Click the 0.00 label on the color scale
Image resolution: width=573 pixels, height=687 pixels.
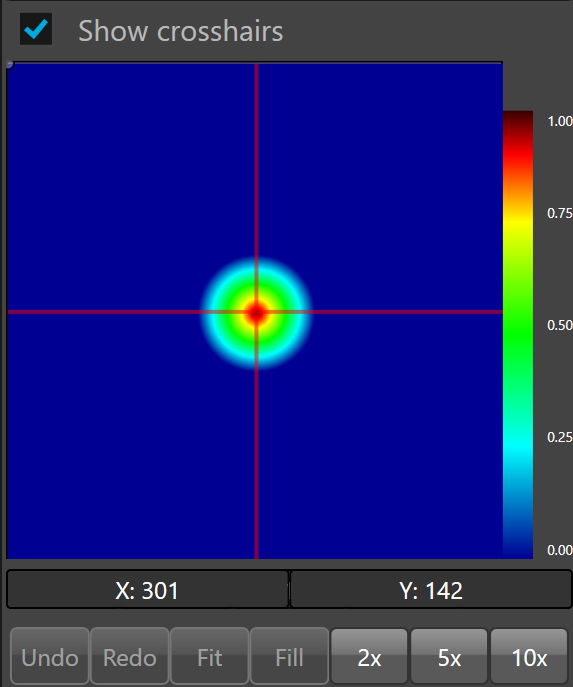[559, 550]
